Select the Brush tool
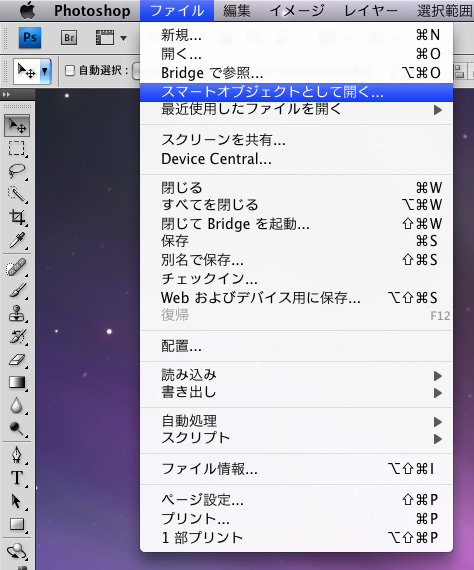474x570 pixels. tap(17, 290)
